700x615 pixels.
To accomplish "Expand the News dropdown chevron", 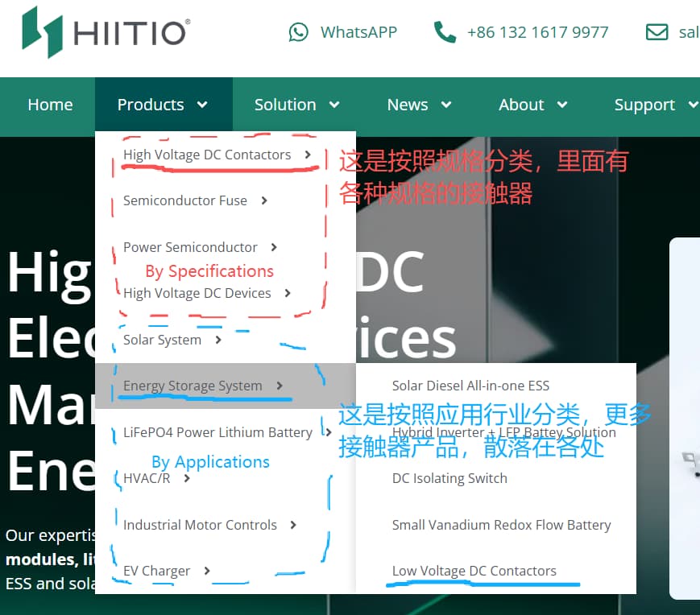I will coord(446,105).
